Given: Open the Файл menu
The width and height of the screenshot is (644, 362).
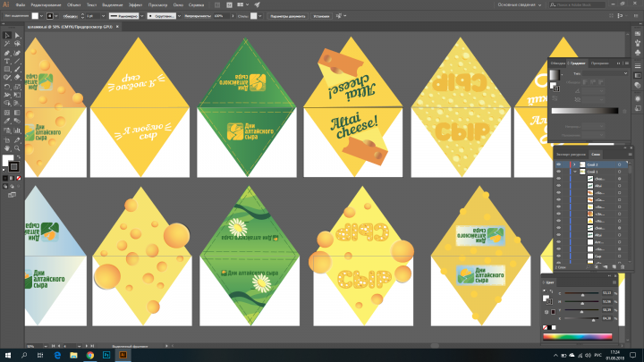Looking at the screenshot, I should 20,5.
